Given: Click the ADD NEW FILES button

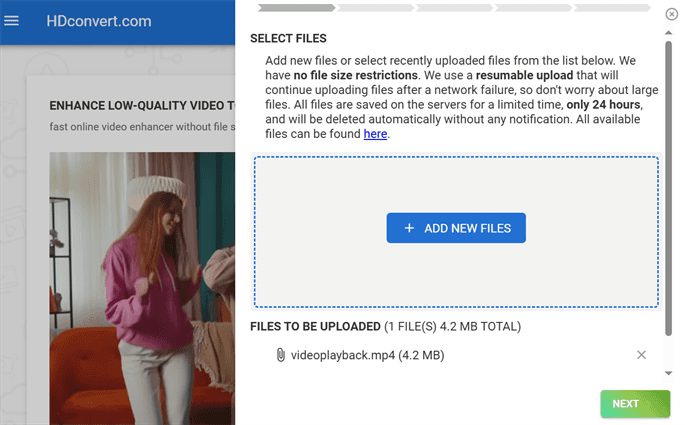Looking at the screenshot, I should click(x=456, y=228).
